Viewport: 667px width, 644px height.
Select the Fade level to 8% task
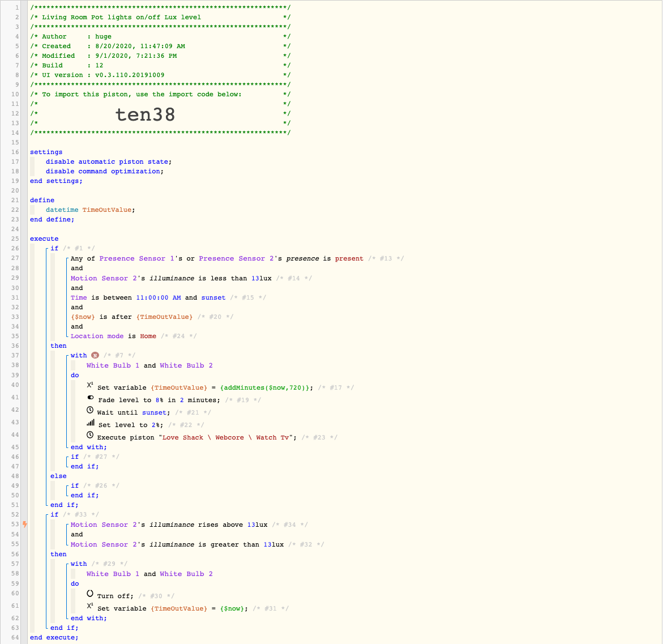tap(159, 400)
